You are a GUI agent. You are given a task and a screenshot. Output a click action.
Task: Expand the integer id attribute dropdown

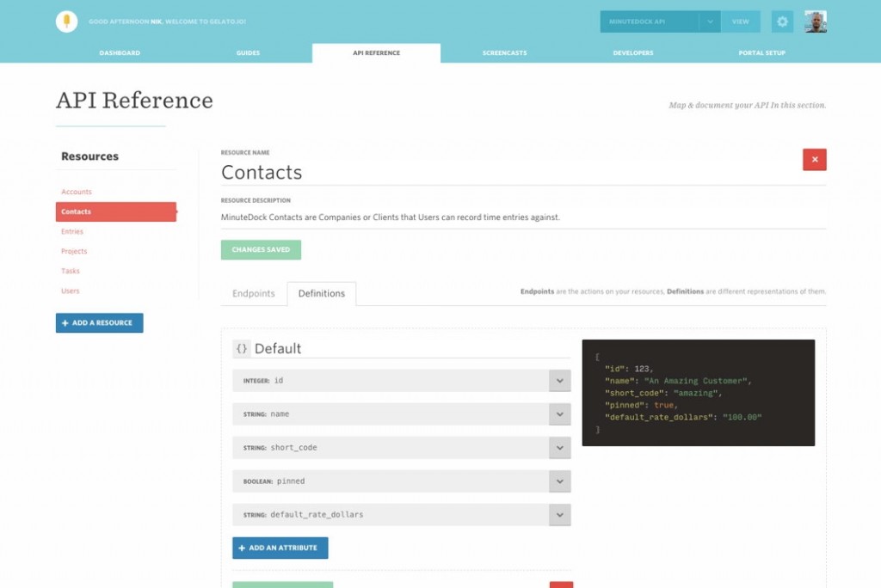pos(559,381)
